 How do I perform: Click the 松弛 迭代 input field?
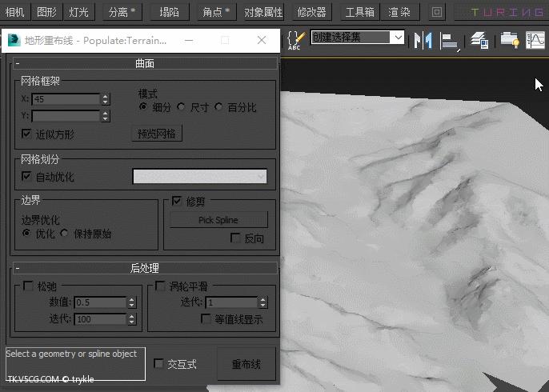[x=100, y=319]
